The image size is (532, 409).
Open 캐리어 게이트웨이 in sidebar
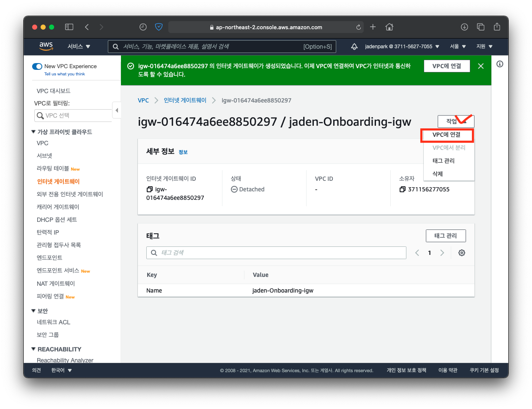58,207
